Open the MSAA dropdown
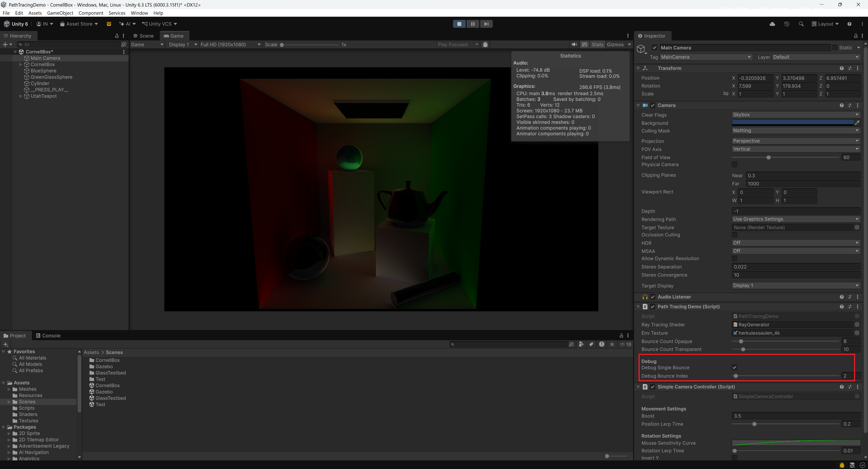The width and height of the screenshot is (868, 469). point(796,251)
